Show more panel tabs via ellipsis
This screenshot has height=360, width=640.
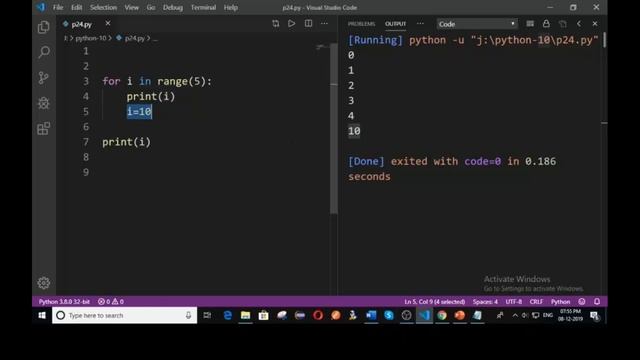pos(420,24)
